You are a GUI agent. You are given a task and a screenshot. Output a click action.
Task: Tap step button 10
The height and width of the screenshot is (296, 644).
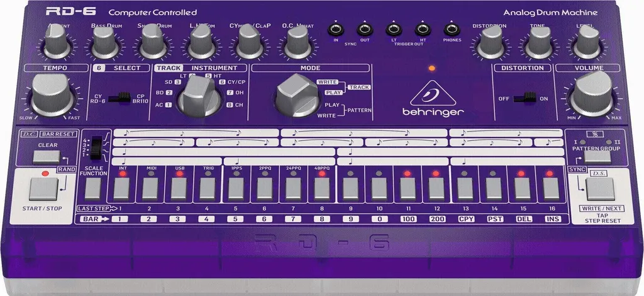(x=379, y=189)
